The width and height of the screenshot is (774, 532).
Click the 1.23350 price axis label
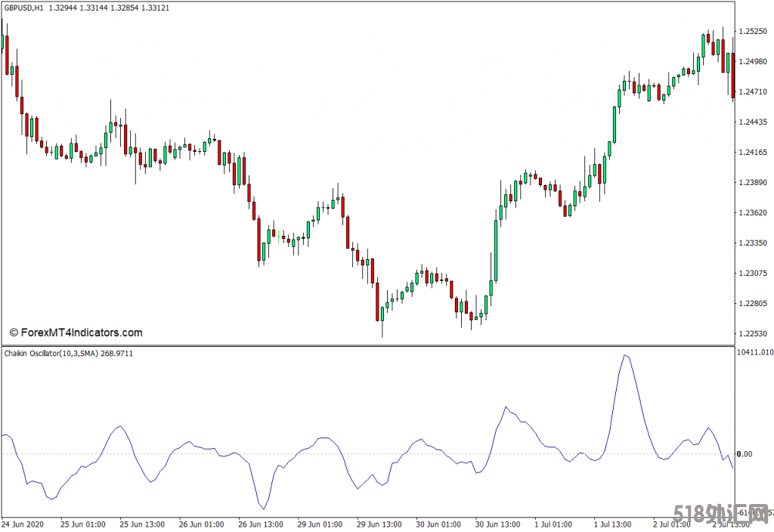tap(753, 243)
